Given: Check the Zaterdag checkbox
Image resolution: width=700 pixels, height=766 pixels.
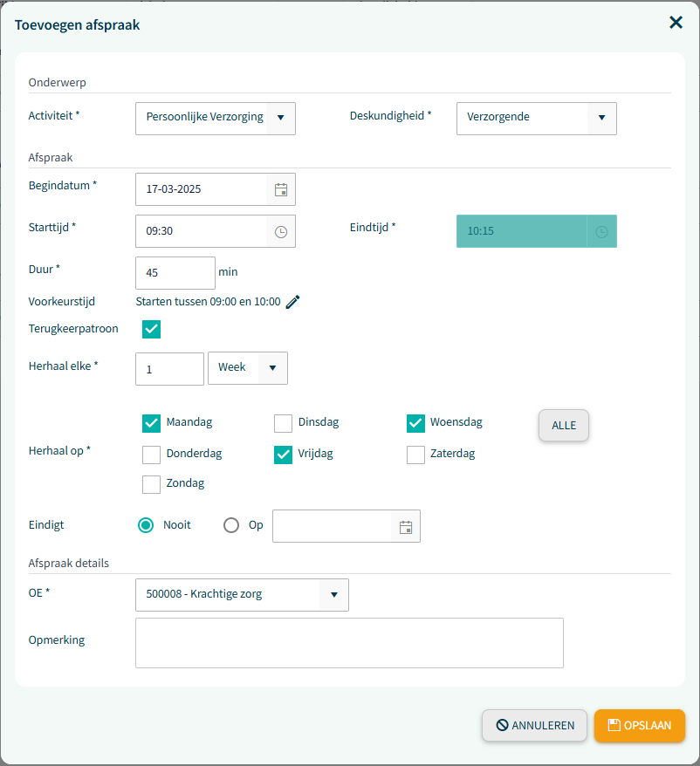Looking at the screenshot, I should point(415,455).
